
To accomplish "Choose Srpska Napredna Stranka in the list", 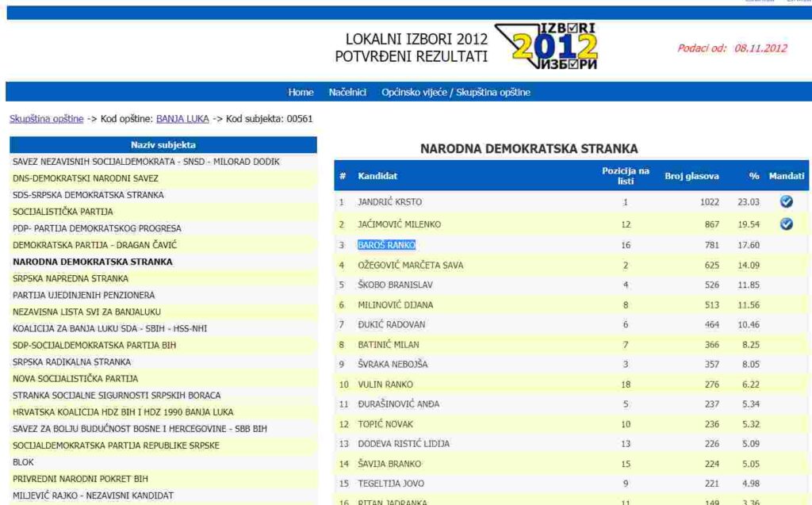I will coord(71,278).
